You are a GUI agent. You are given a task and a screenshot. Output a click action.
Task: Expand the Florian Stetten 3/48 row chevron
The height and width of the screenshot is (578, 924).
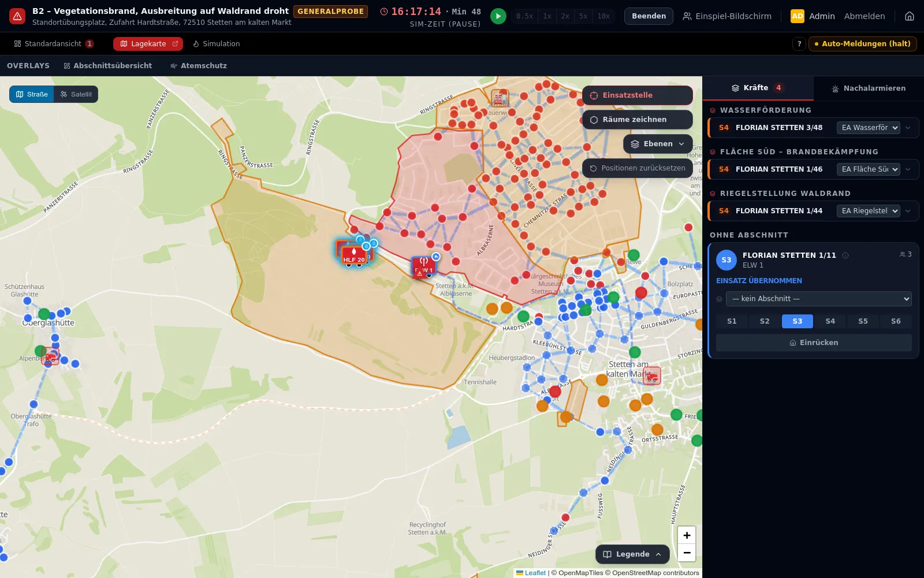click(908, 128)
